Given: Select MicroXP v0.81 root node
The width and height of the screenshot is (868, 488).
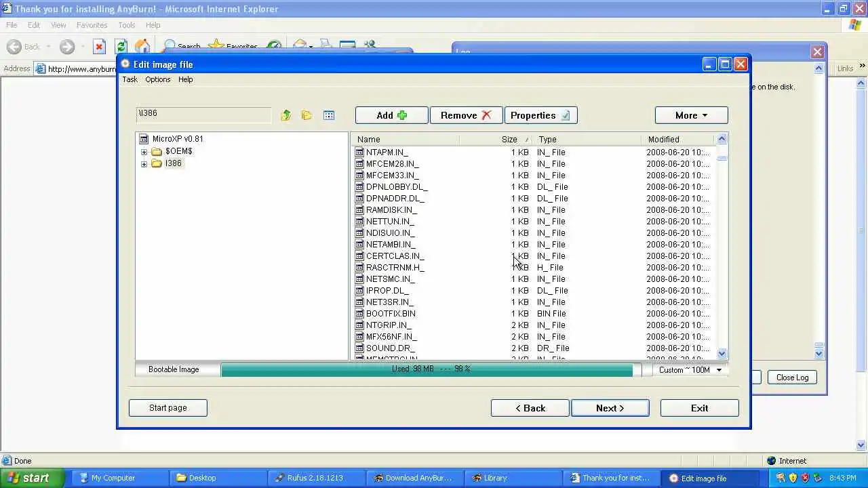Looking at the screenshot, I should click(177, 139).
